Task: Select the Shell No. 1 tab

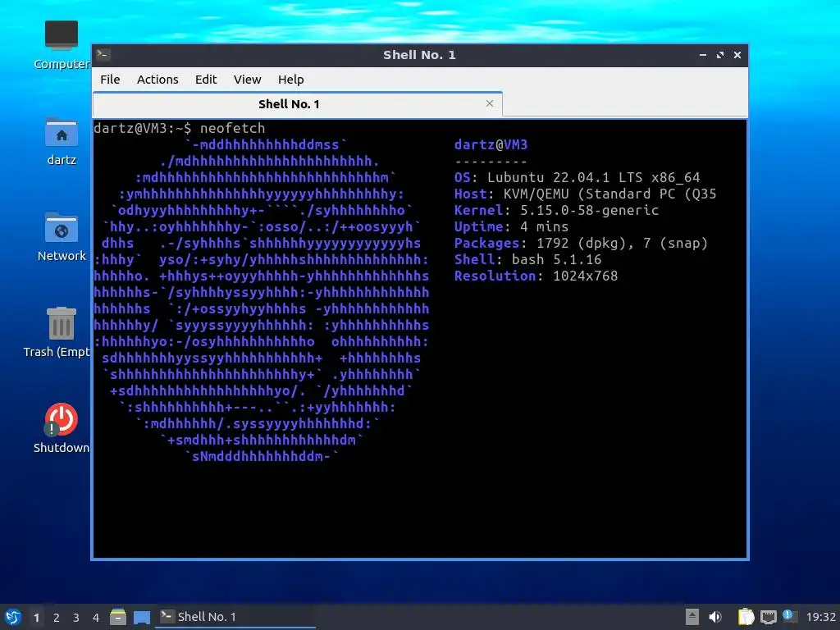Action: pyautogui.click(x=297, y=104)
